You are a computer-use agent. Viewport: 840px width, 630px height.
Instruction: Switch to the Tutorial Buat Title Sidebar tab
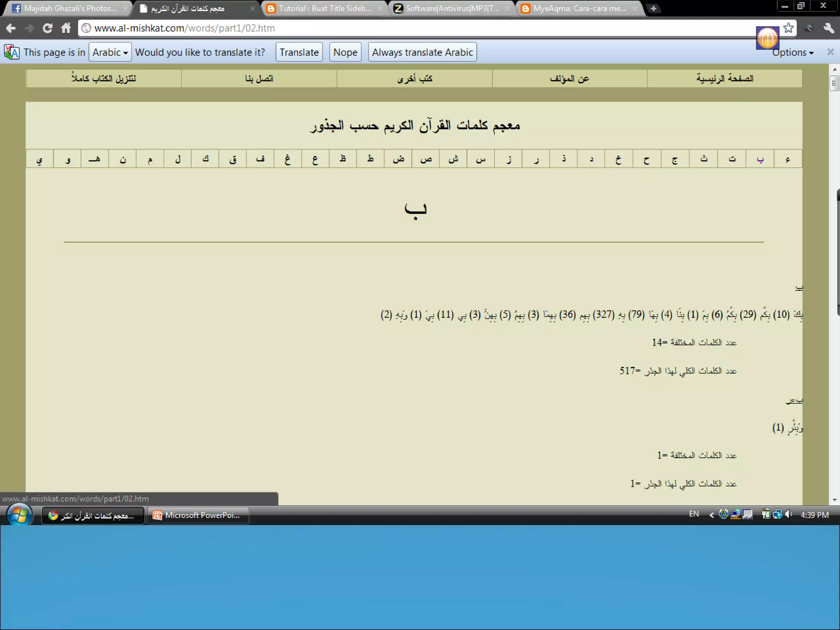pos(324,8)
